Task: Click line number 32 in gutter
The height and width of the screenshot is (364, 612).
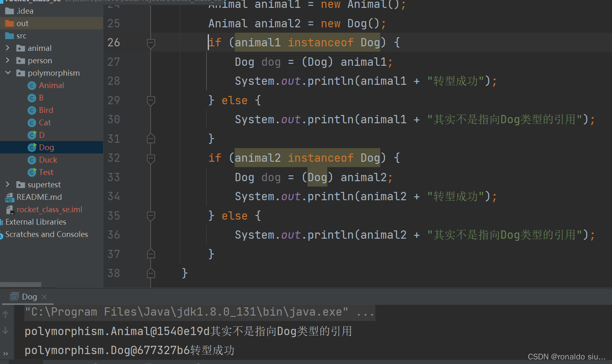Action: coord(114,158)
